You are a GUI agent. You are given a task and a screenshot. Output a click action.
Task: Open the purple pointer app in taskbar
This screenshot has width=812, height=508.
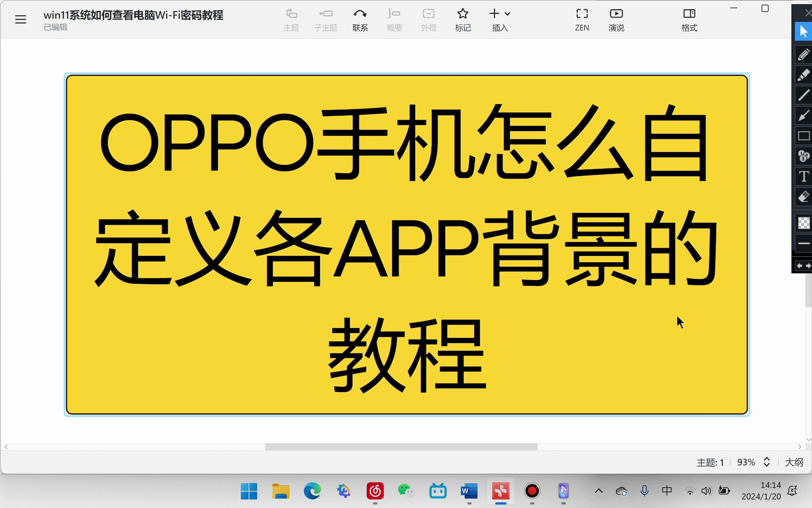click(x=563, y=491)
